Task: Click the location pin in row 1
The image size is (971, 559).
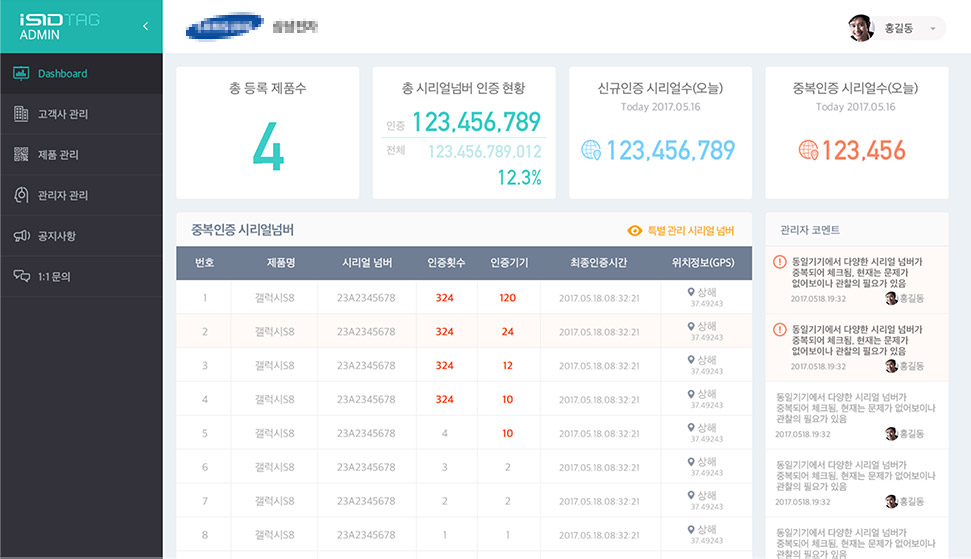Action: pyautogui.click(x=691, y=292)
